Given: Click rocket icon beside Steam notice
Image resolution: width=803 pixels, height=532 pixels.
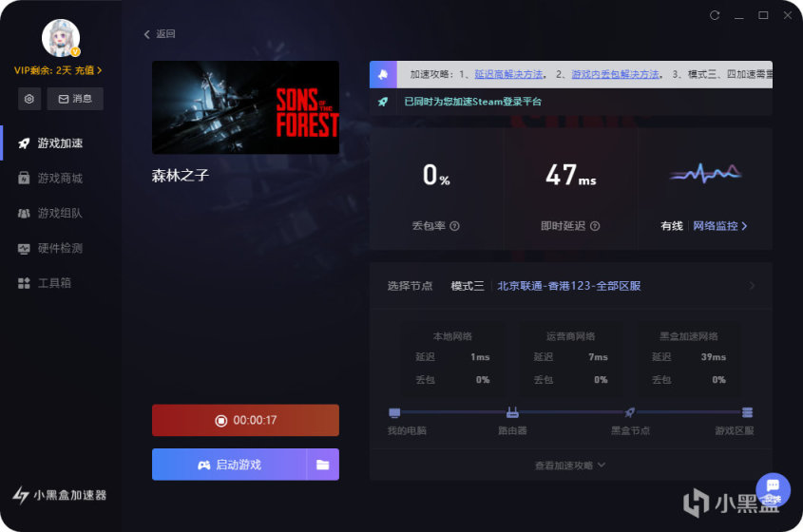Looking at the screenshot, I should [x=383, y=102].
